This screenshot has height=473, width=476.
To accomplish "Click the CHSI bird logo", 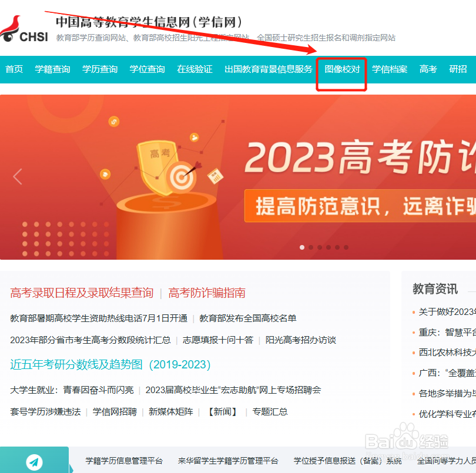I will 24,29.
